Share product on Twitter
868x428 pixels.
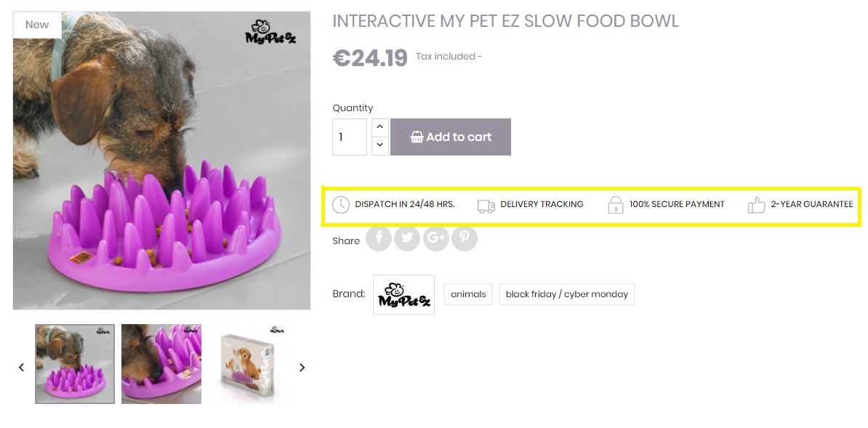pyautogui.click(x=407, y=238)
